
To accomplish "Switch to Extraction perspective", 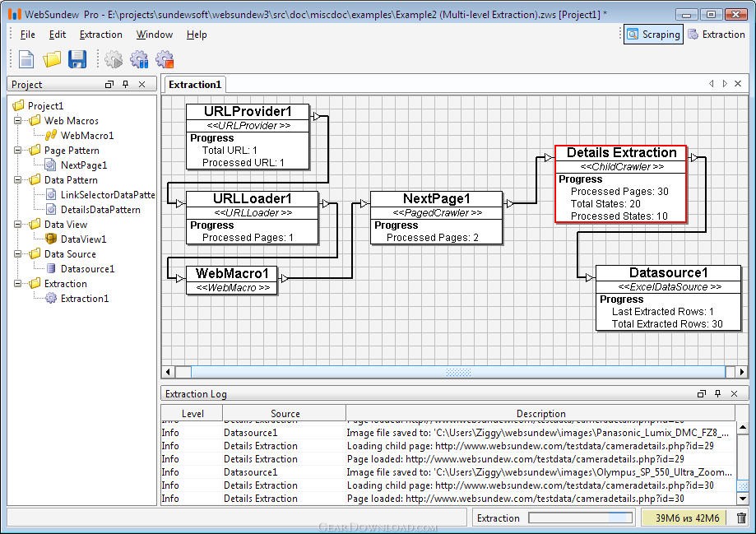I will pyautogui.click(x=717, y=35).
